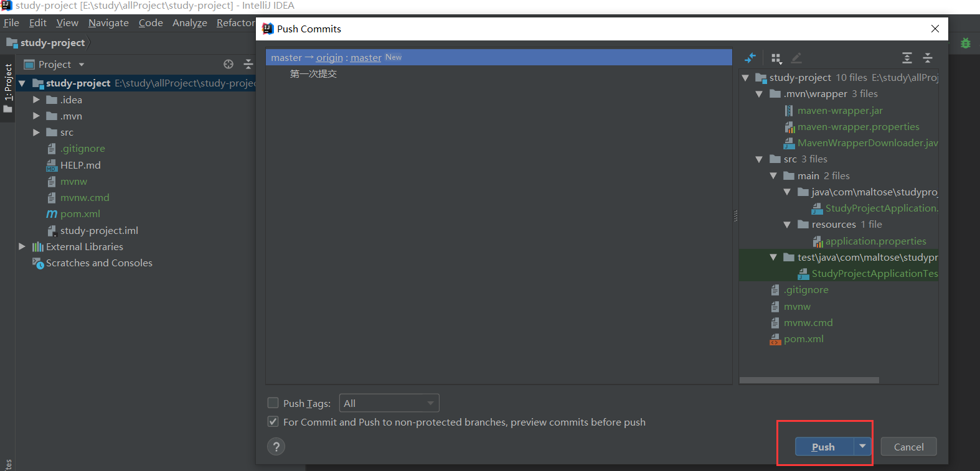Collapse the resources folder node
The height and width of the screenshot is (471, 980).
[x=787, y=225]
